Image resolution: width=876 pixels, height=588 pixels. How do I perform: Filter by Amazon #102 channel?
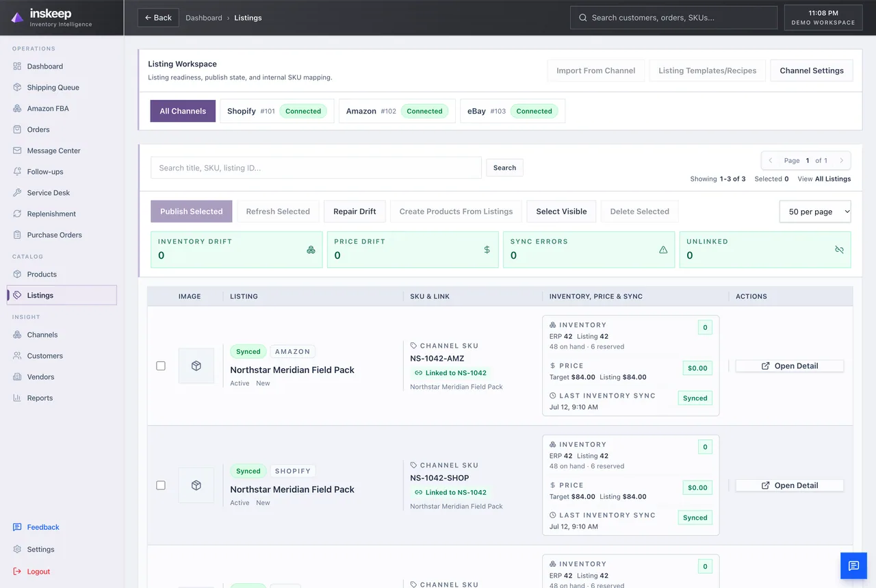tap(397, 111)
